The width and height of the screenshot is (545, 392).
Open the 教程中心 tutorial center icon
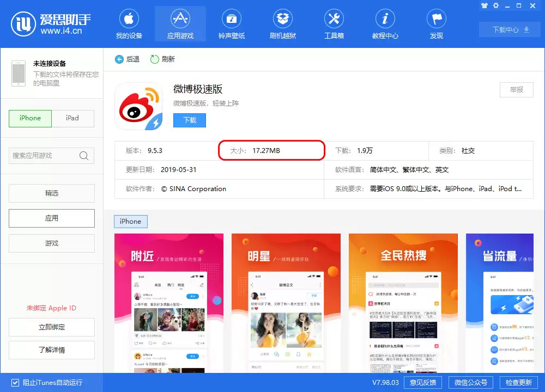385,19
